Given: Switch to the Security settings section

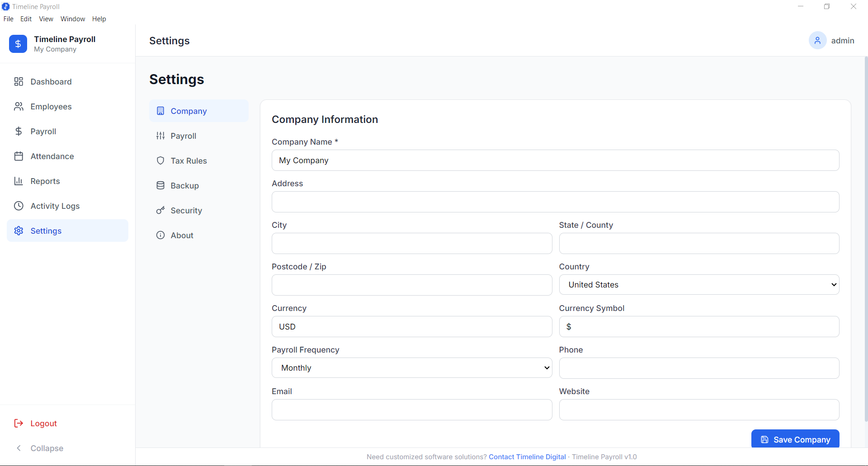Looking at the screenshot, I should (186, 210).
